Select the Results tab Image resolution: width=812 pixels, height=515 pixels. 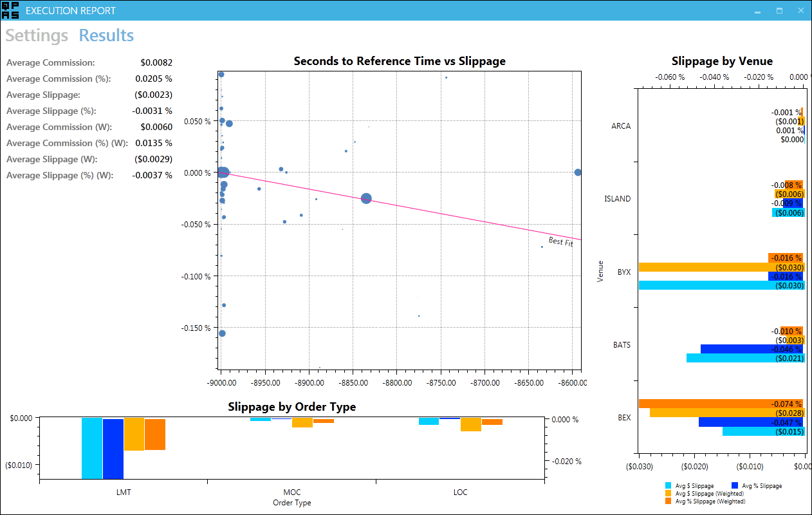pos(106,35)
